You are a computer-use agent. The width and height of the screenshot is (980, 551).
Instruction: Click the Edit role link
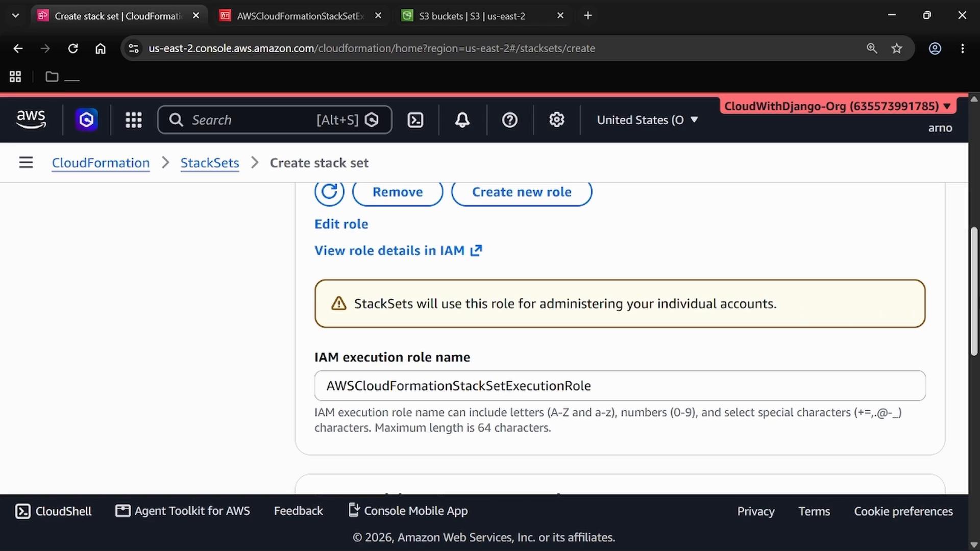pyautogui.click(x=341, y=224)
